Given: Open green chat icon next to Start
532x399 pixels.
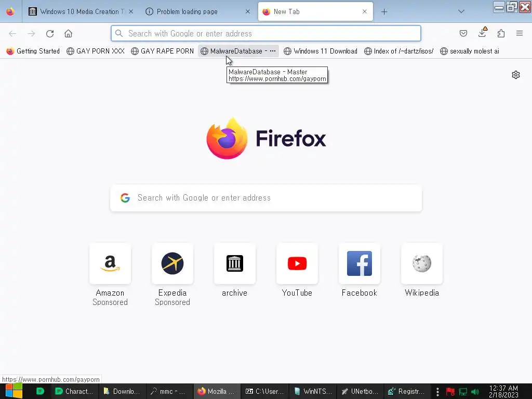Looking at the screenshot, I should coord(40,391).
